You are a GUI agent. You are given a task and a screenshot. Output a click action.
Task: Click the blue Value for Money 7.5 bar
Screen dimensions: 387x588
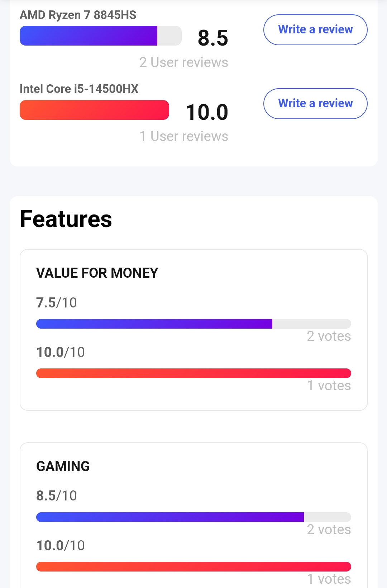(193, 324)
